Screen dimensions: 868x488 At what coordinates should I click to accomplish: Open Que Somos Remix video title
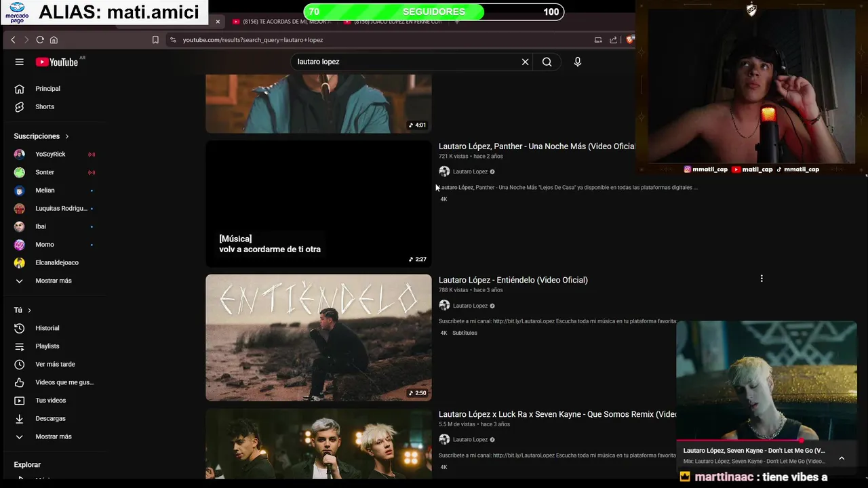click(557, 414)
